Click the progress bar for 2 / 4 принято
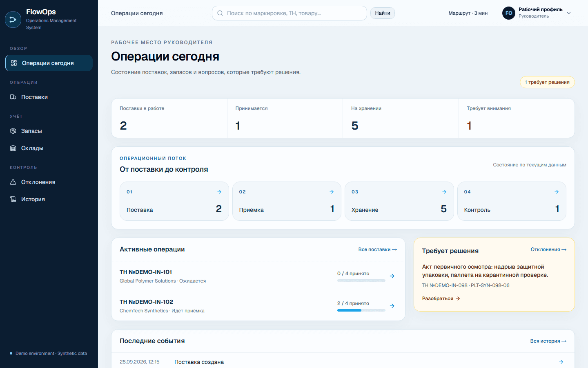 [x=361, y=310]
